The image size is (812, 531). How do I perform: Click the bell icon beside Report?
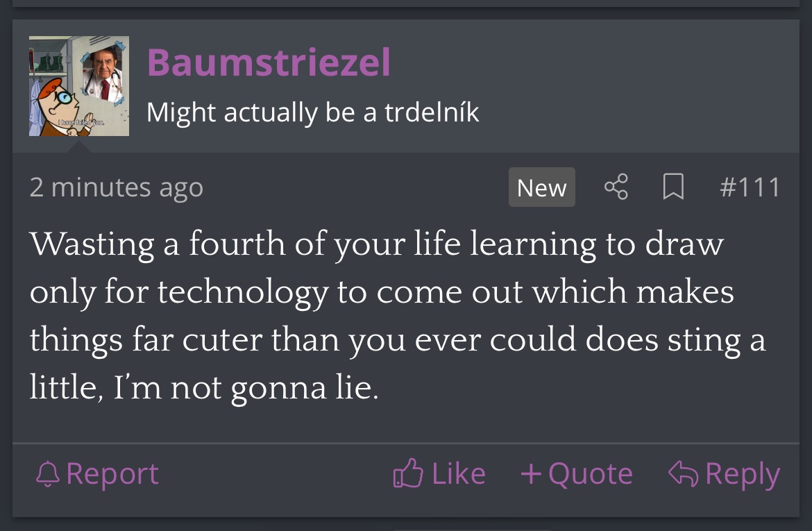point(48,474)
